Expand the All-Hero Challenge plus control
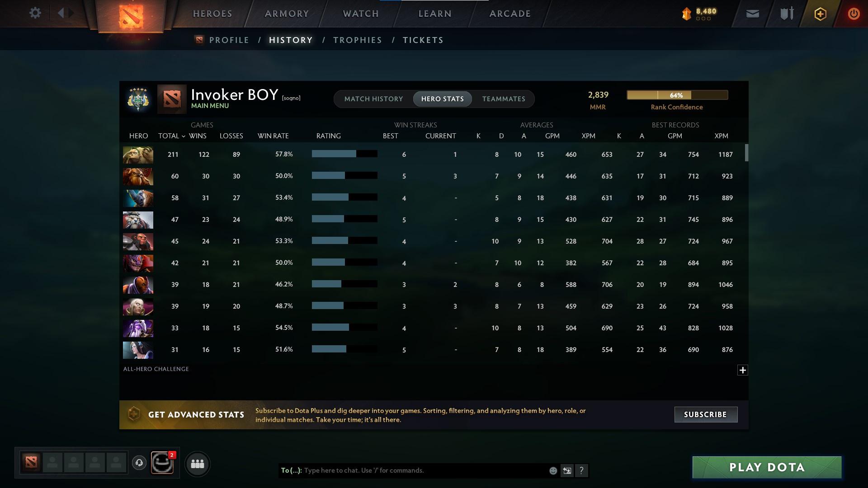 (x=743, y=370)
